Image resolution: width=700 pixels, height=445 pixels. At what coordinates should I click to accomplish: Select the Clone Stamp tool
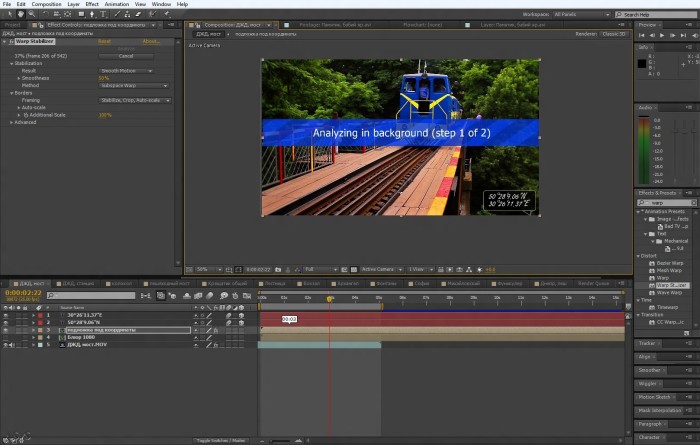[x=128, y=14]
